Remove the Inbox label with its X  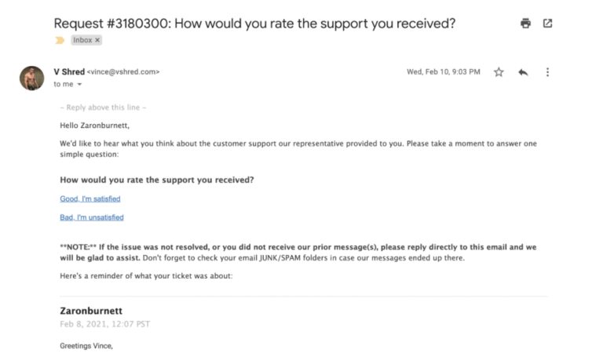tap(98, 40)
